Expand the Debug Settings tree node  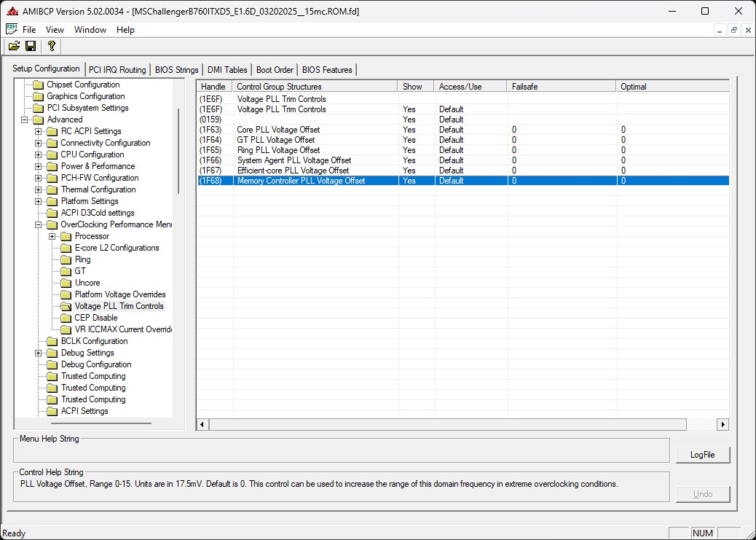click(x=39, y=353)
